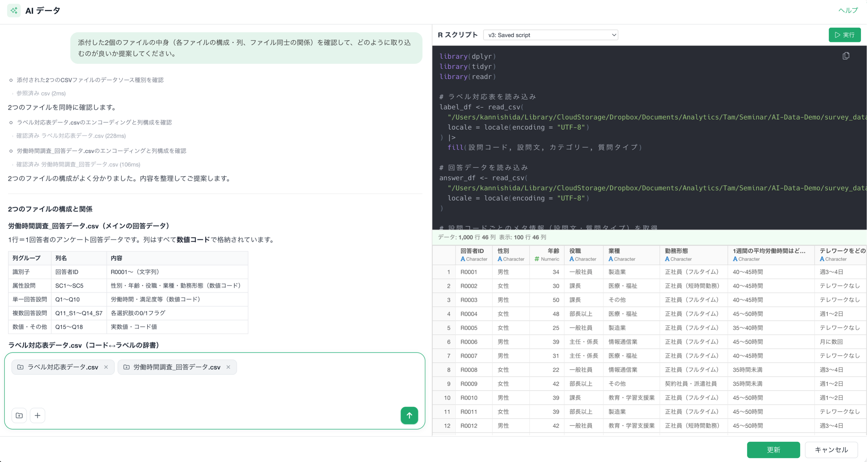
Task: Click Character type icon under 回答者ID
Action: [x=463, y=259]
